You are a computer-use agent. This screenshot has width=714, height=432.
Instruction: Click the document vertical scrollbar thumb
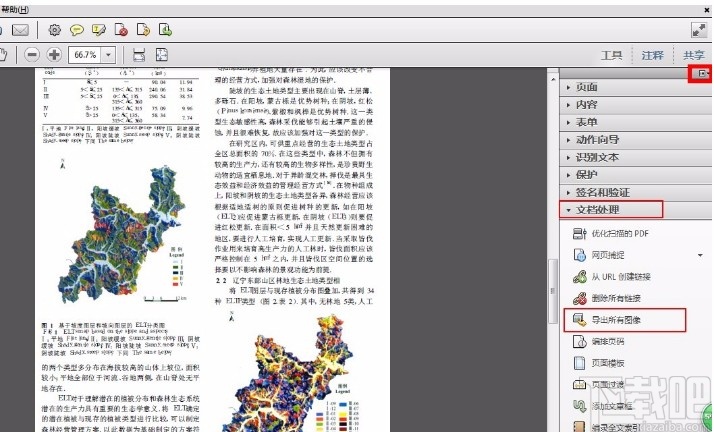click(552, 291)
